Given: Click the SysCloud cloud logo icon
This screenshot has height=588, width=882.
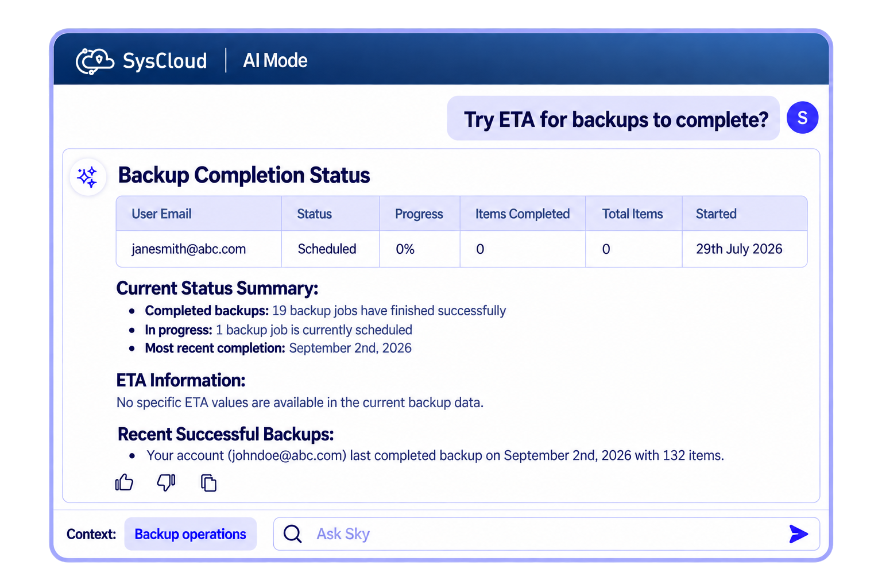Looking at the screenshot, I should coord(95,61).
